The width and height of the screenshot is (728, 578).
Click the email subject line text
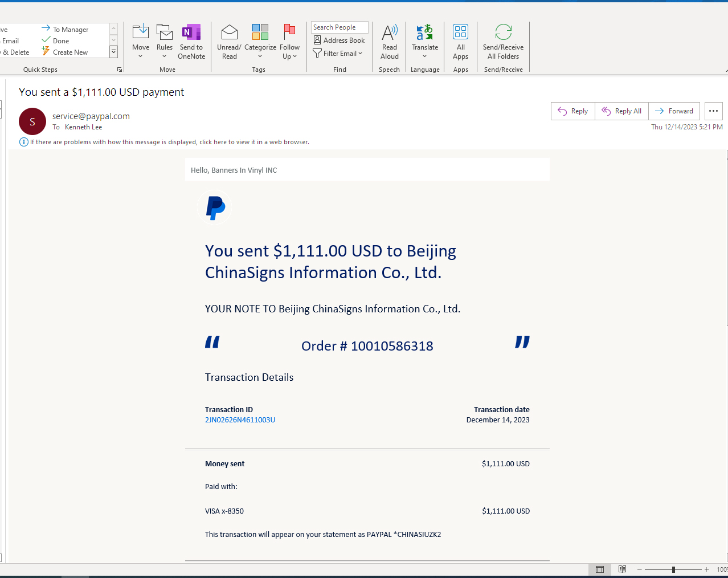coord(101,92)
